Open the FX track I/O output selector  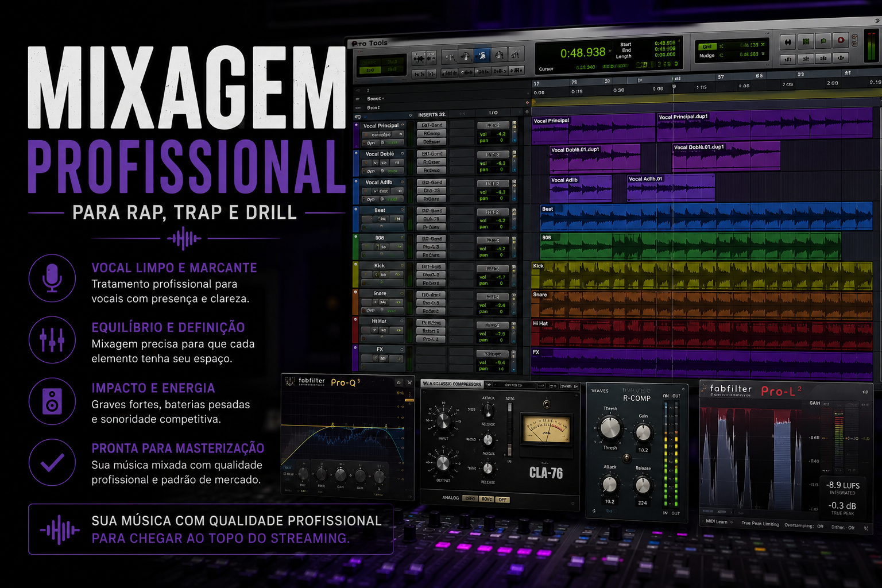493,354
